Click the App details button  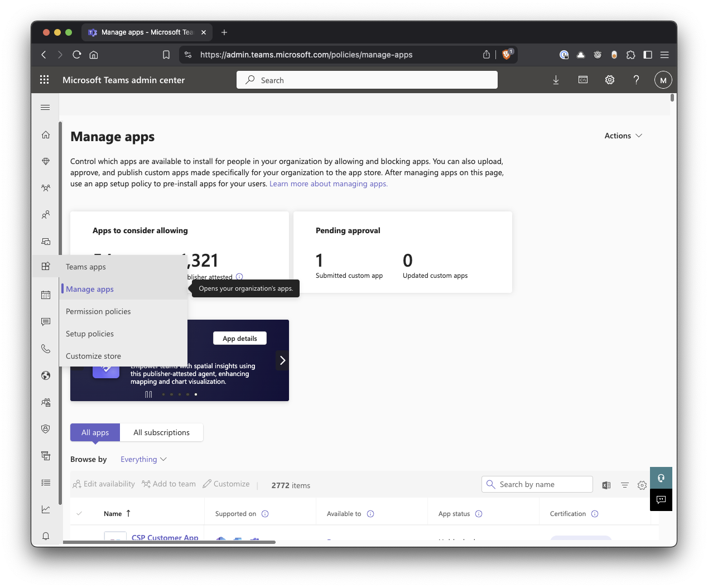(x=240, y=338)
